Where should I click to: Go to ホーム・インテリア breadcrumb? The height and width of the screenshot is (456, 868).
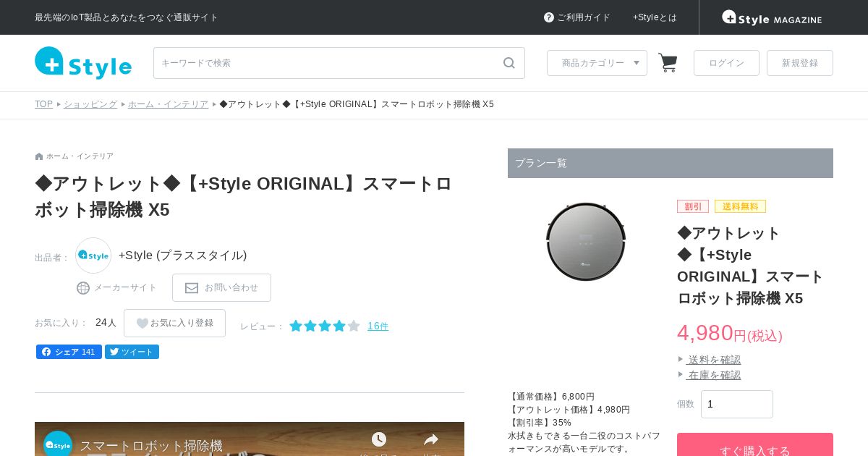[168, 104]
